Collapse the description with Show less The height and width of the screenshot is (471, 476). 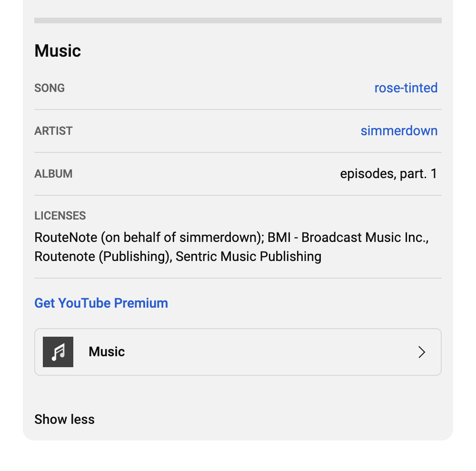[x=64, y=420]
